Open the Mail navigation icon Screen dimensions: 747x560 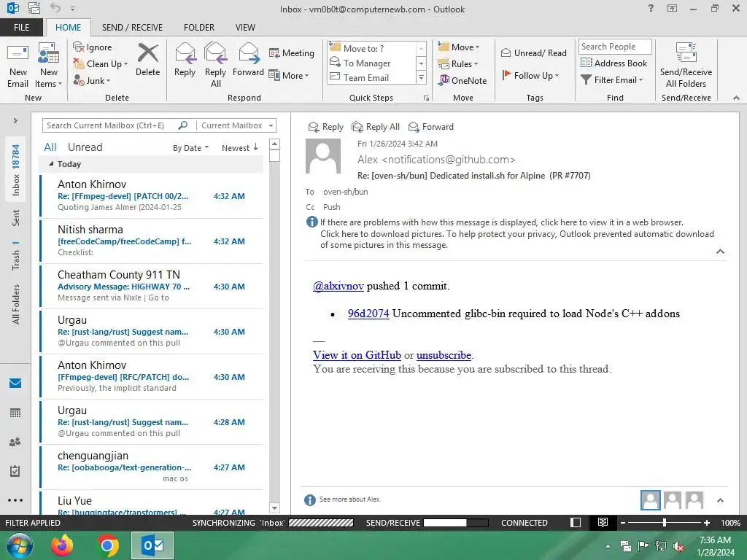[15, 383]
